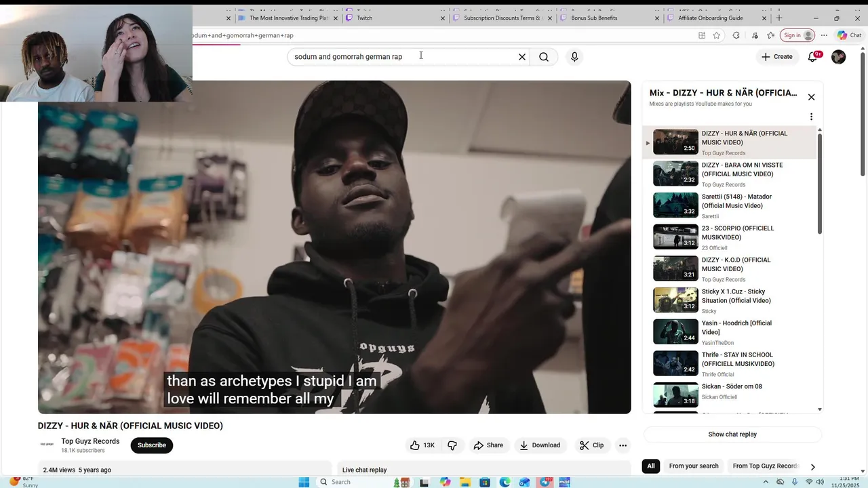The image size is (868, 488).
Task: Open the Mix playlist three-dot options
Action: pos(811,117)
